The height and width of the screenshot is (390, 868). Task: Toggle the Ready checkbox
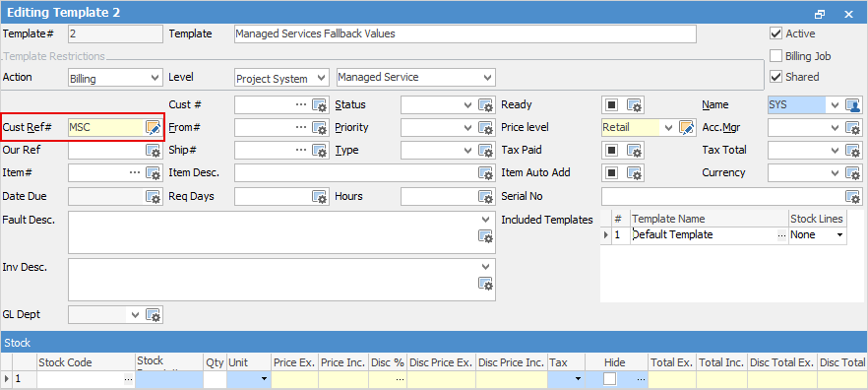pyautogui.click(x=612, y=105)
